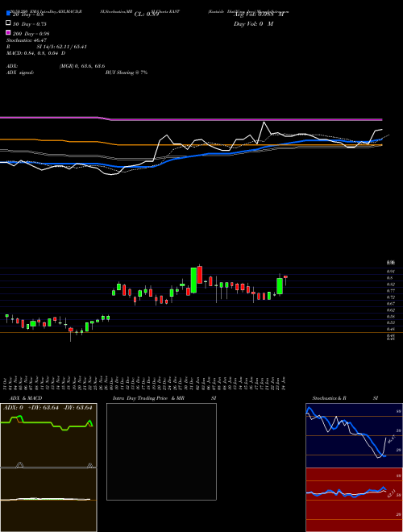Viewport: 403px width, 532px height.
Task: Click the 'ADX & MACD' panel title
Action: pos(26,398)
